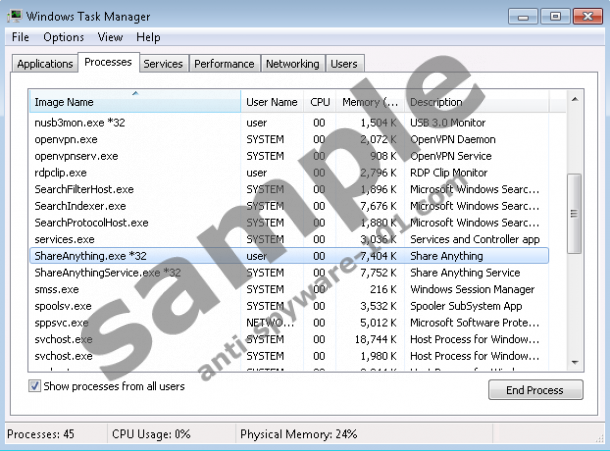Open the Help menu
The height and width of the screenshot is (451, 610).
[148, 37]
